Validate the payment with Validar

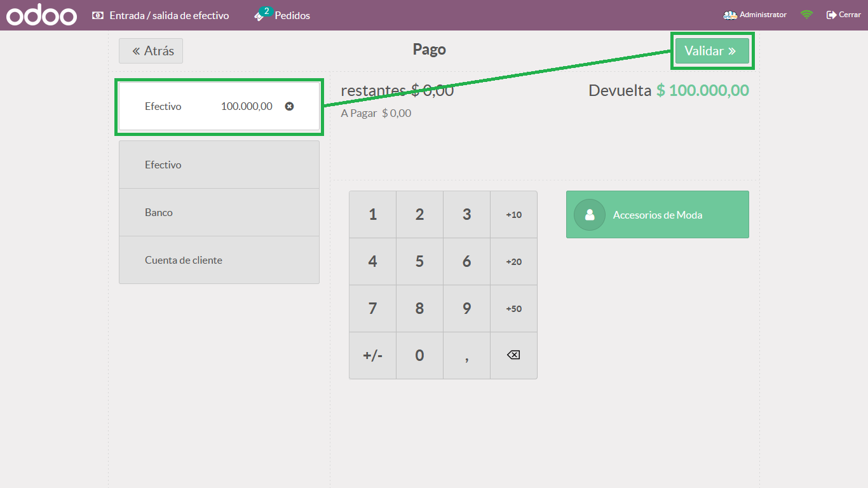point(712,51)
